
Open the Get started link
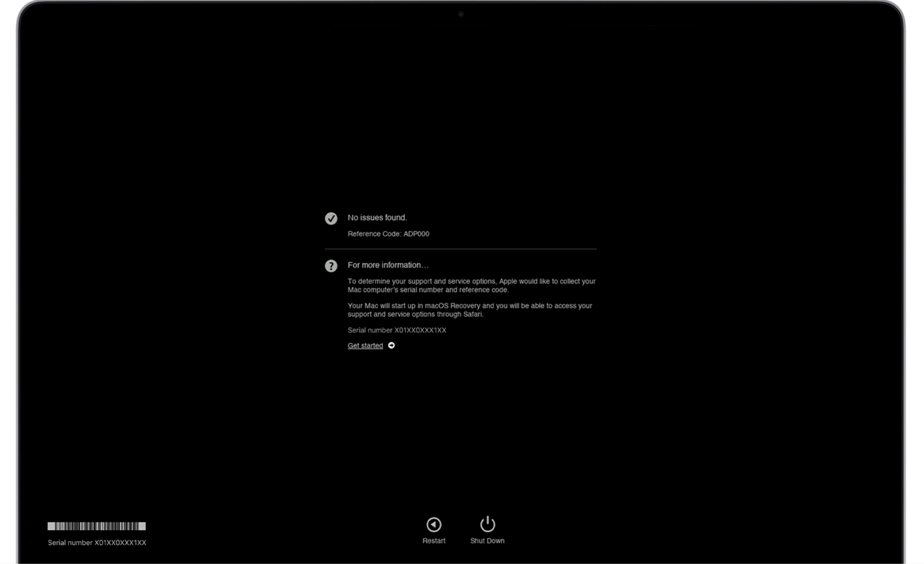click(365, 345)
